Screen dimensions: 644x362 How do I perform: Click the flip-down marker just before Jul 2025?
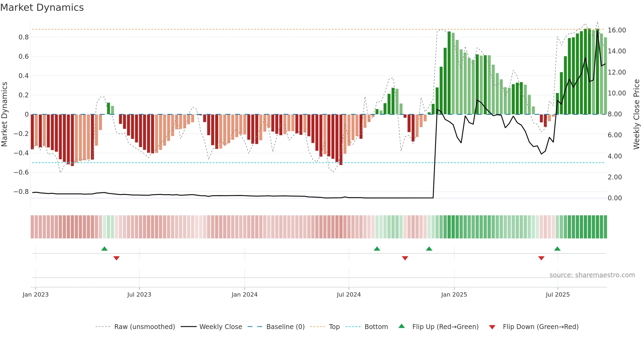click(x=541, y=258)
